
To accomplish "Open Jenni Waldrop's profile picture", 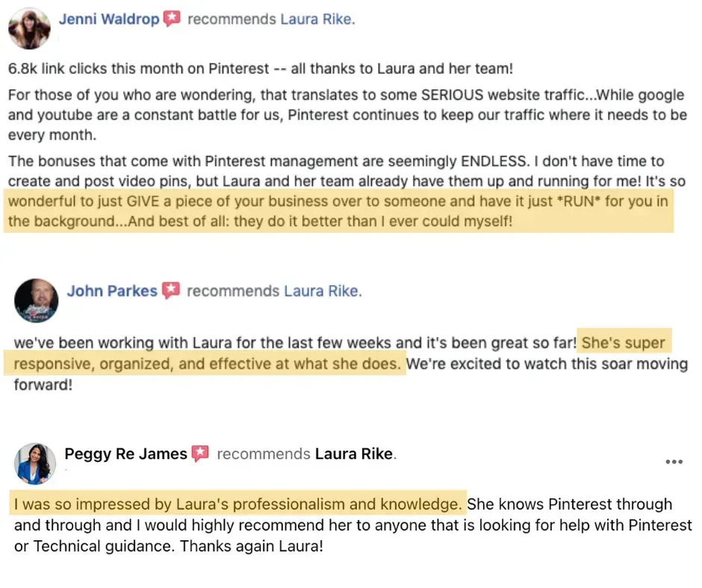I will point(29,28).
